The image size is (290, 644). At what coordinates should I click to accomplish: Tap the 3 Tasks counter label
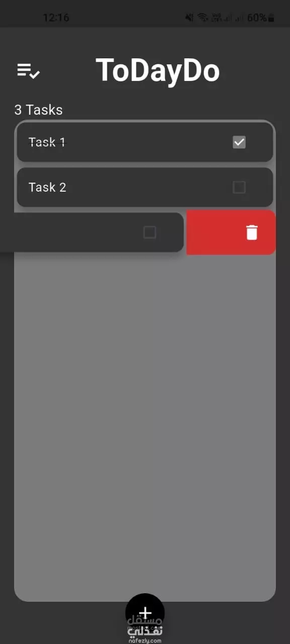click(x=39, y=110)
